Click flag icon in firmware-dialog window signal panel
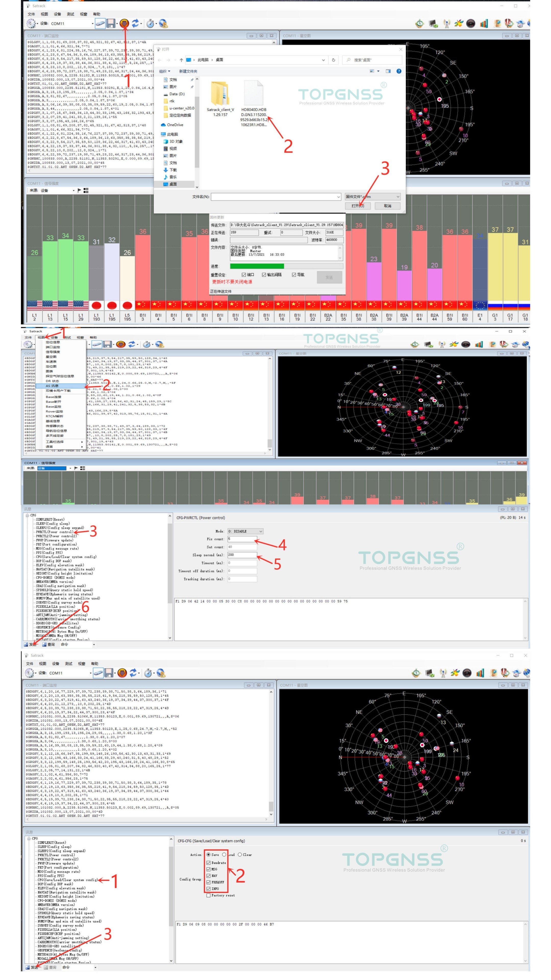This screenshot has width=551, height=980. [79, 190]
